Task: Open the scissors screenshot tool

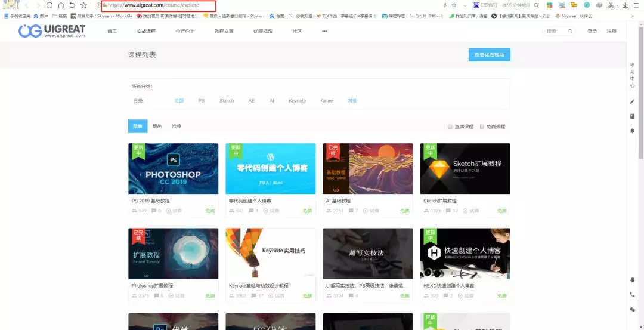Action: coord(611,5)
